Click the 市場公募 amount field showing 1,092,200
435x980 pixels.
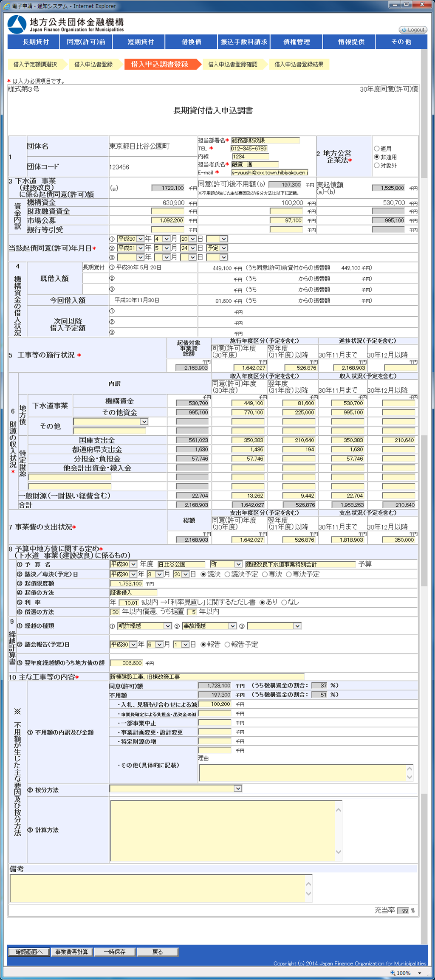[168, 221]
